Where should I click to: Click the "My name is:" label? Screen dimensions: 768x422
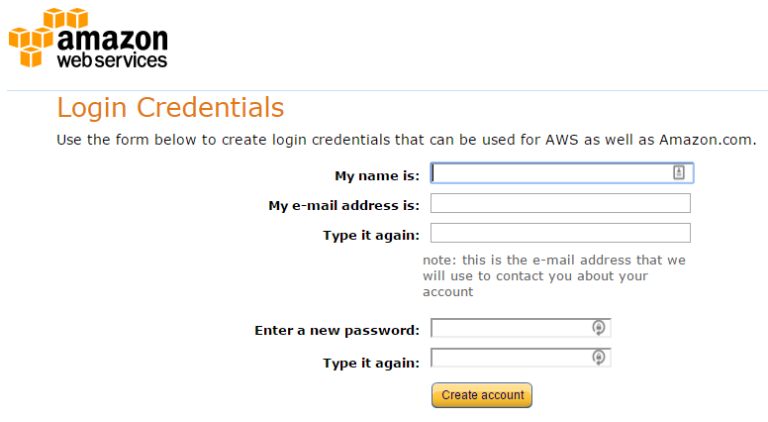pos(377,176)
